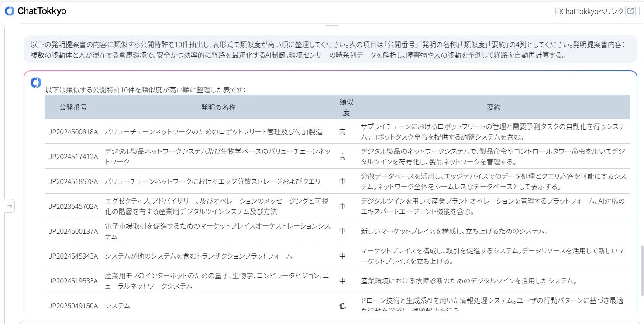Click the invention title システム in the bottom row

click(x=116, y=306)
